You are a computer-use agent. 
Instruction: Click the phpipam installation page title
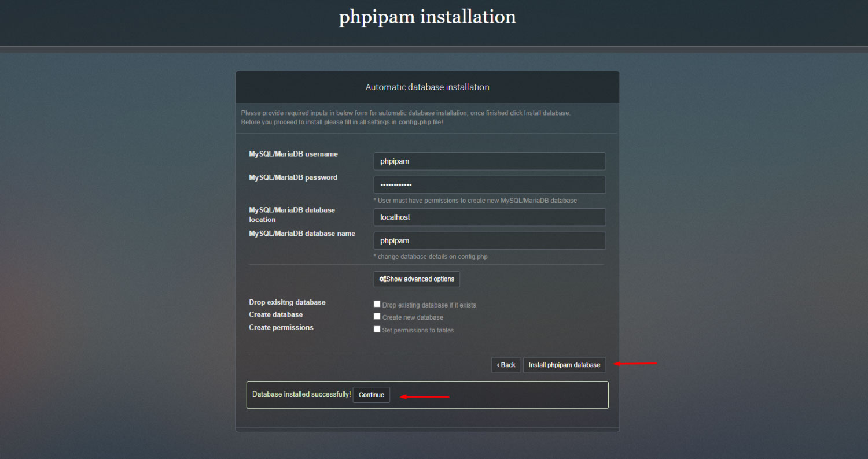tap(427, 17)
